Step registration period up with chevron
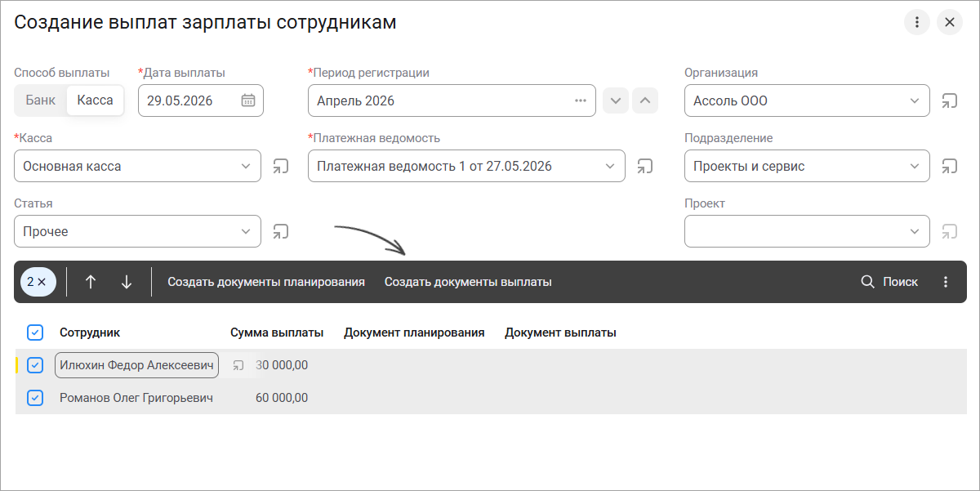980x491 pixels. pos(645,100)
